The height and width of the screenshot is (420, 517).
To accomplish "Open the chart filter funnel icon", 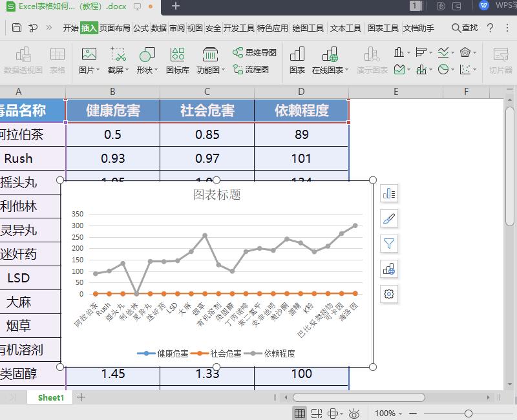I will point(388,244).
